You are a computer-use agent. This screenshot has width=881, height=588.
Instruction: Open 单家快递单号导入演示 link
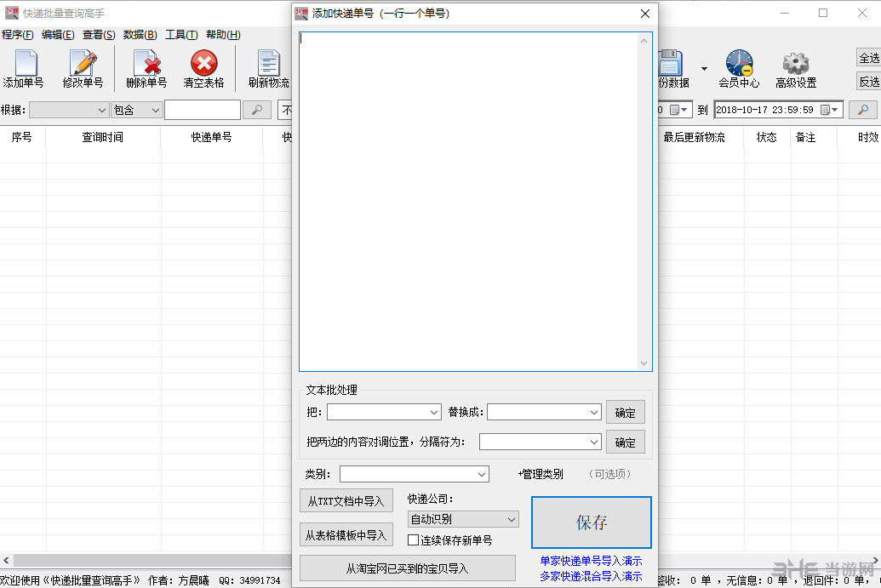click(591, 561)
